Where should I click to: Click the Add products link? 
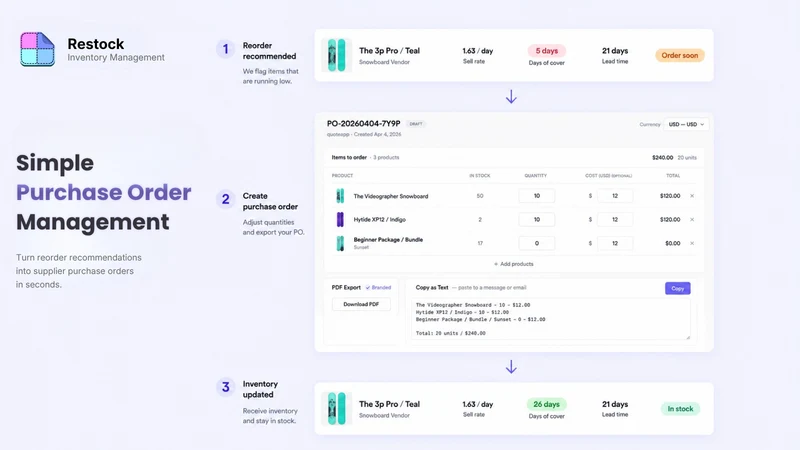click(x=513, y=264)
